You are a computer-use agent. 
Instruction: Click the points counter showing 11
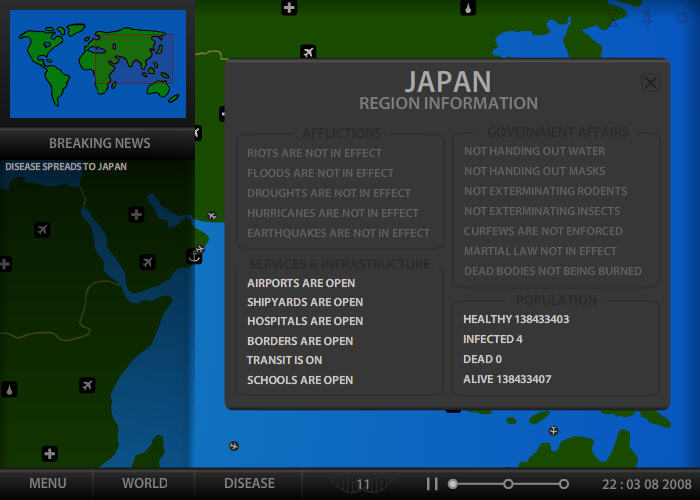pos(363,484)
